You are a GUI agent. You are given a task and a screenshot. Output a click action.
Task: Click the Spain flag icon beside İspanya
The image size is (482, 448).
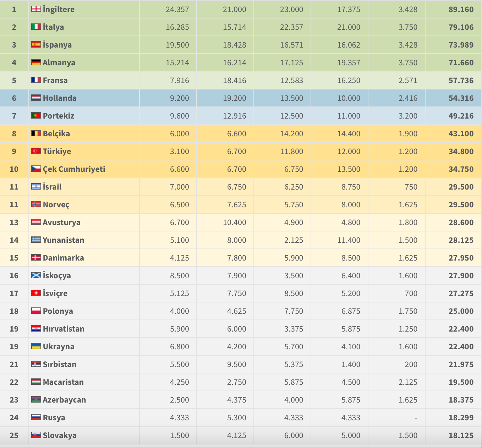[x=36, y=44]
